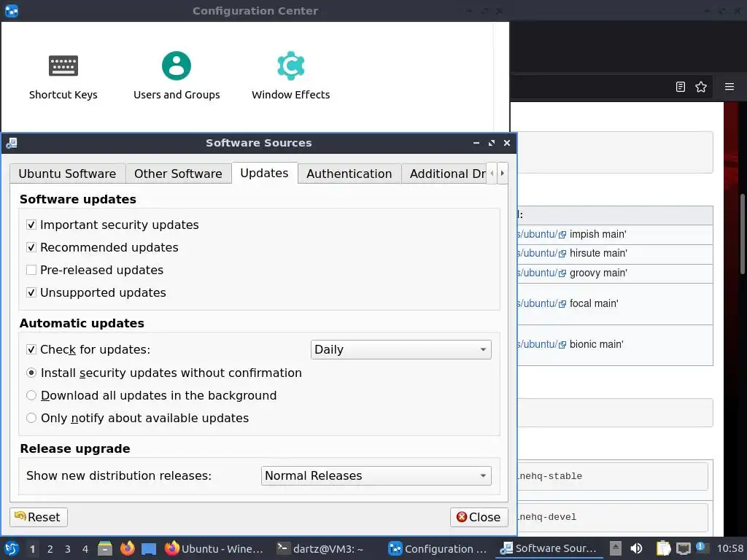Select Install security updates without confirmation
The image size is (747, 560).
pos(31,373)
